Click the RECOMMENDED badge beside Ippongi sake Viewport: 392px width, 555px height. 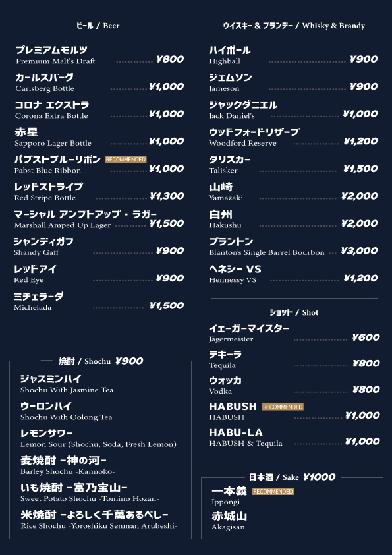coord(273,491)
